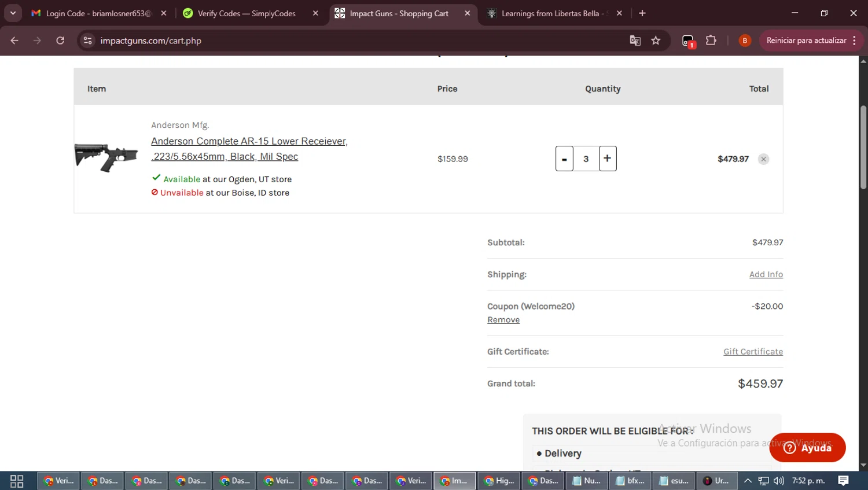The image size is (868, 490).
Task: Open the Ayuda help chat button
Action: click(808, 448)
